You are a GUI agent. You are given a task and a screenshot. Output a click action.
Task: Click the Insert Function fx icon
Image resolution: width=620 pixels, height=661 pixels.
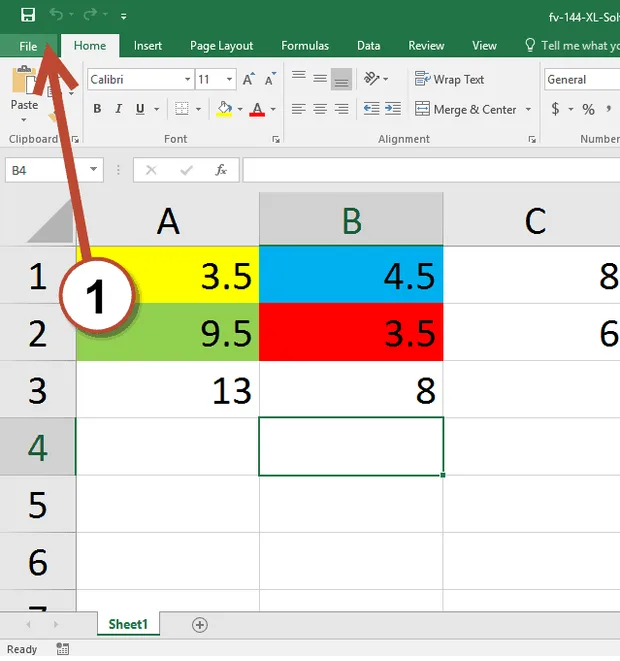coord(221,170)
